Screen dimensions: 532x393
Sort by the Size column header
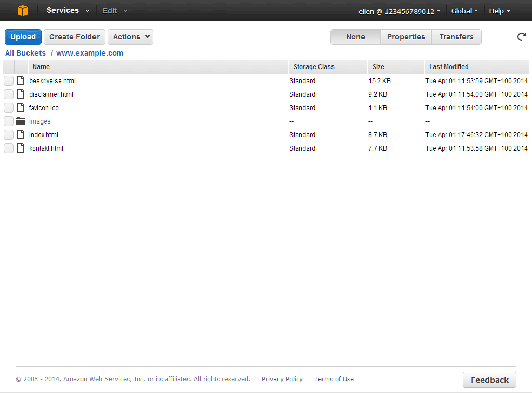click(378, 67)
